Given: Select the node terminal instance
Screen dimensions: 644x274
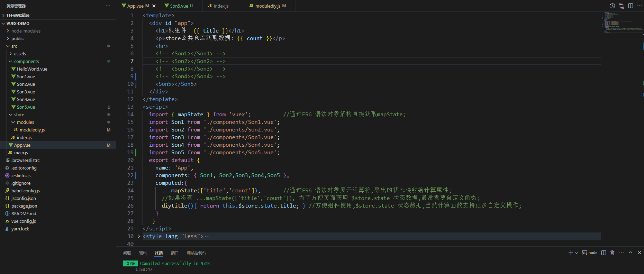Looking at the screenshot, I should (x=590, y=253).
